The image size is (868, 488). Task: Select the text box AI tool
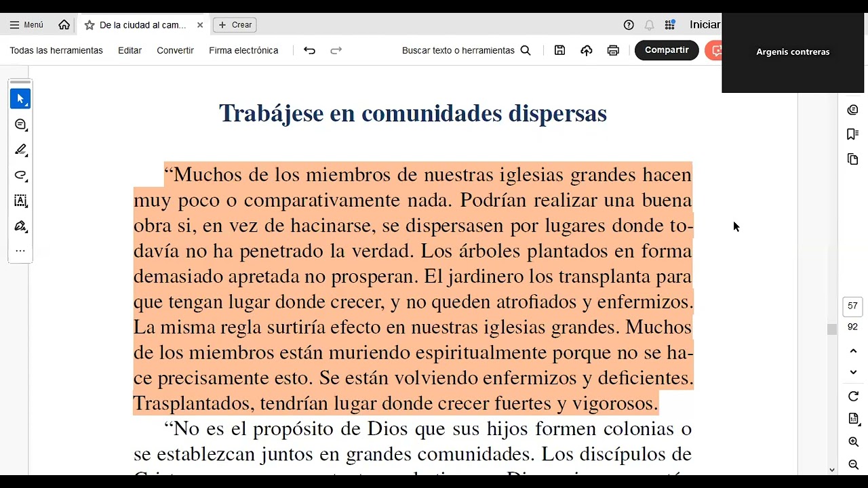click(20, 201)
